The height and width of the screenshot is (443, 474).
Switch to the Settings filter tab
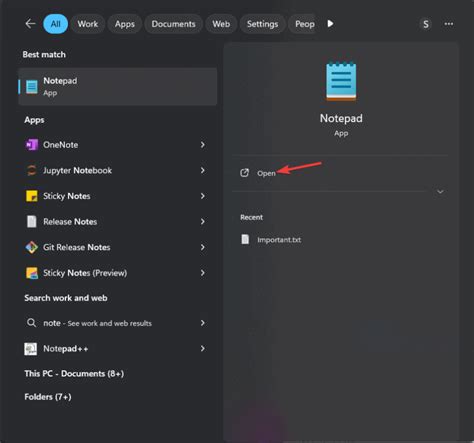[x=262, y=24]
